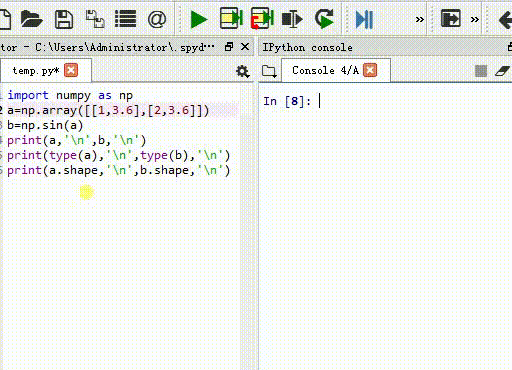Click the IPython console pane title
Viewport: 512px width, 370px height.
(x=307, y=47)
